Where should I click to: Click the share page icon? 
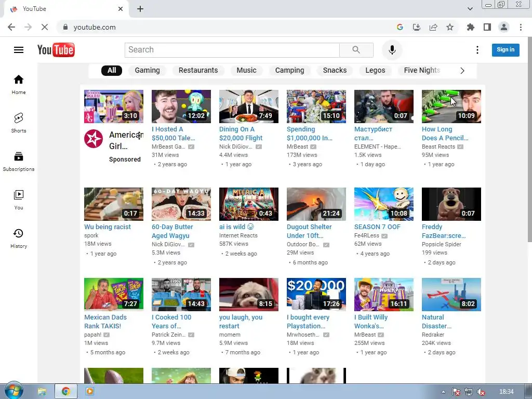tap(433, 27)
